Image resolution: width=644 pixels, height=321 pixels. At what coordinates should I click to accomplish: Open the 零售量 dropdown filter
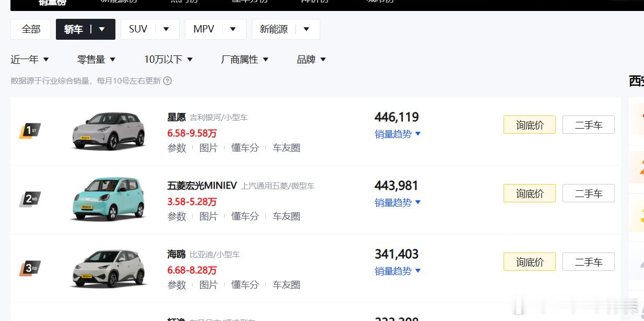[x=97, y=60]
